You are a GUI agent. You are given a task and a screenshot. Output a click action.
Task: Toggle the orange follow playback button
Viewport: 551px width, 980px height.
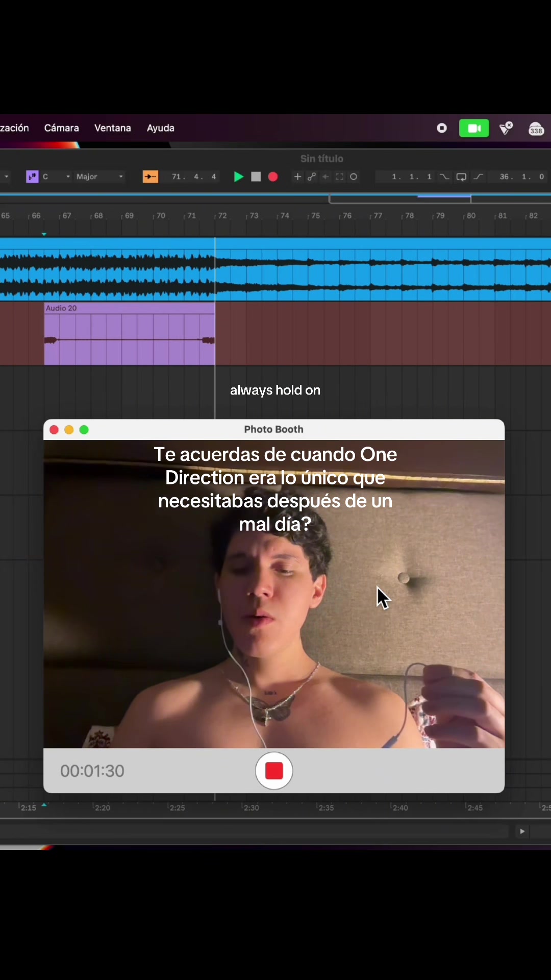tap(150, 177)
